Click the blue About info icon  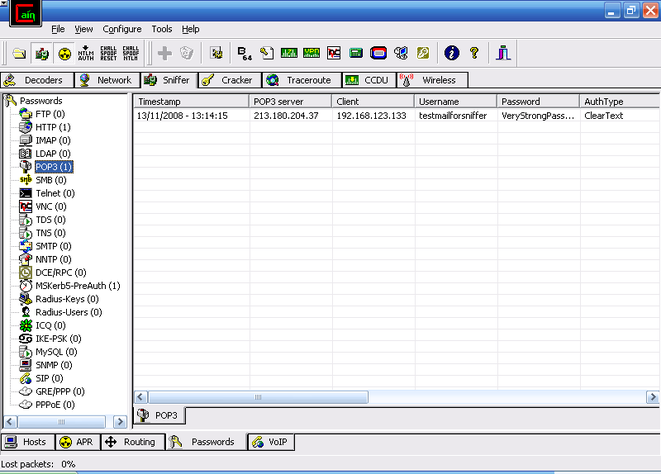pos(451,53)
